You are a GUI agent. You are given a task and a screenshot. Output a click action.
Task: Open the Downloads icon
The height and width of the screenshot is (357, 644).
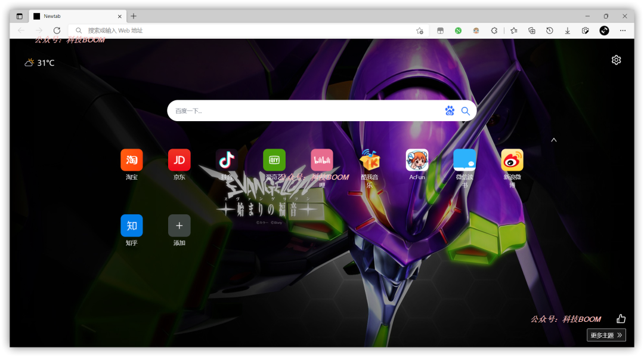point(567,30)
